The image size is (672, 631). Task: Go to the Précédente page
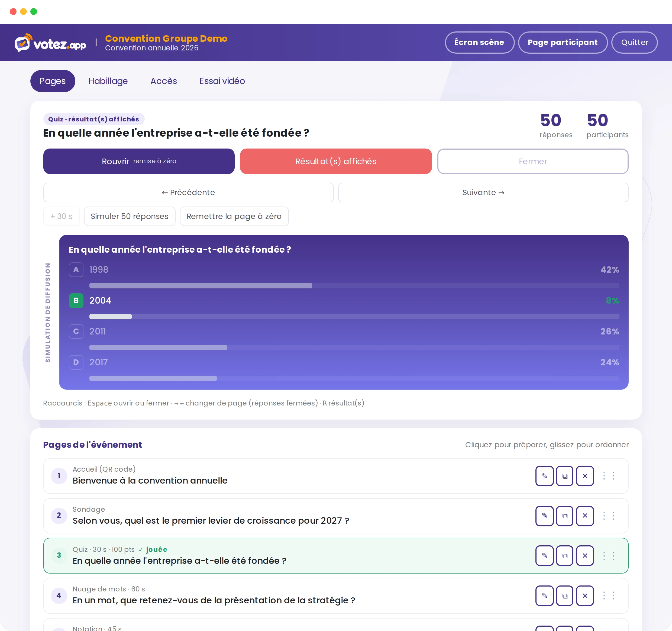pyautogui.click(x=188, y=192)
